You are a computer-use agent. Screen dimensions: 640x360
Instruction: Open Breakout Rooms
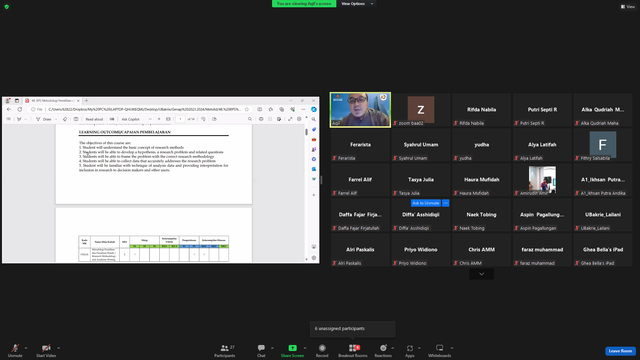(x=353, y=351)
